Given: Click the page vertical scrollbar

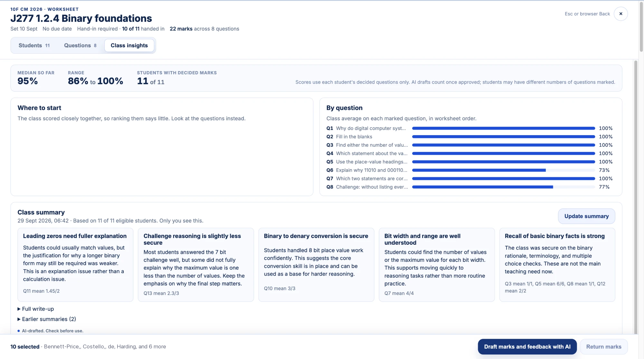Looking at the screenshot, I should click(641, 27).
